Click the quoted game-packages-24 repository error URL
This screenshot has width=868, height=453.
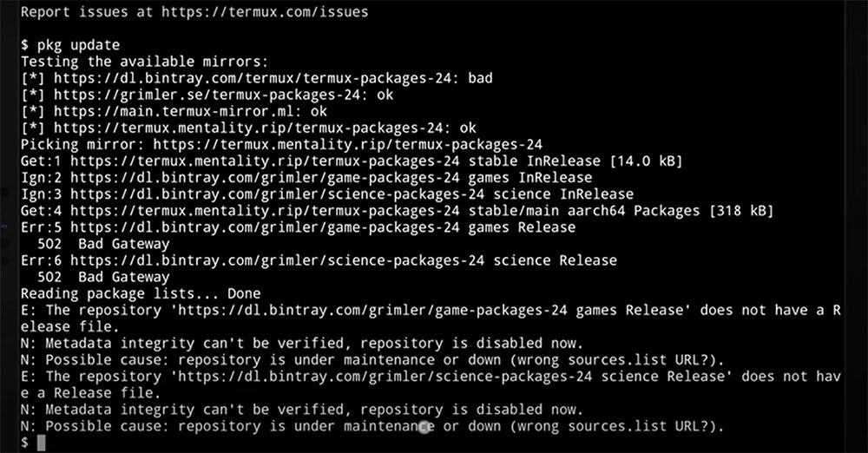click(372, 311)
